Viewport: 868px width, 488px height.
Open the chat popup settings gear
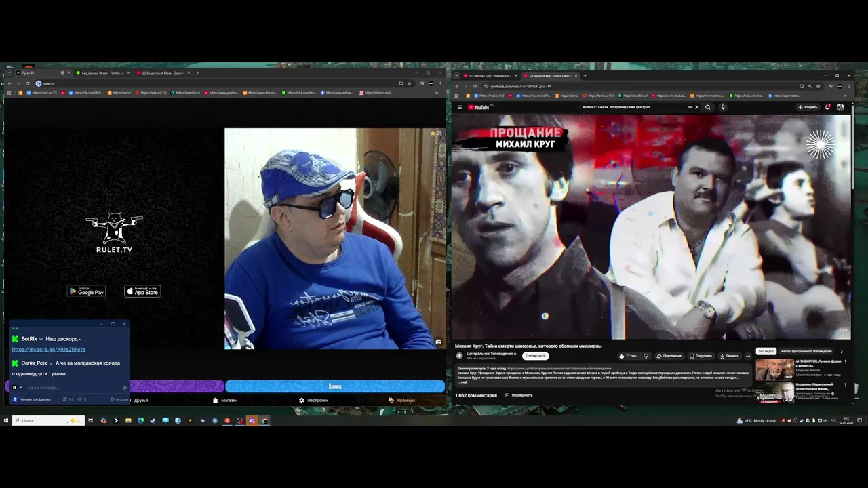coord(112,399)
